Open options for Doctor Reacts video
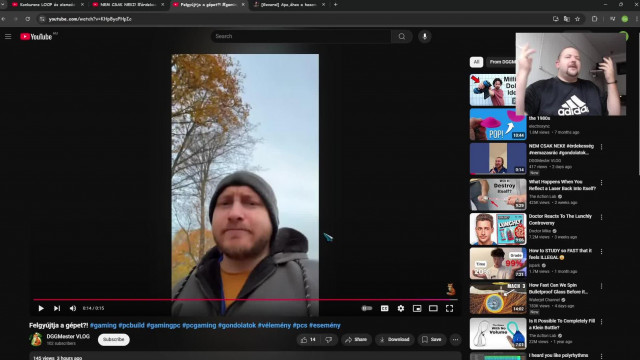The image size is (640, 360). pyautogui.click(x=601, y=217)
